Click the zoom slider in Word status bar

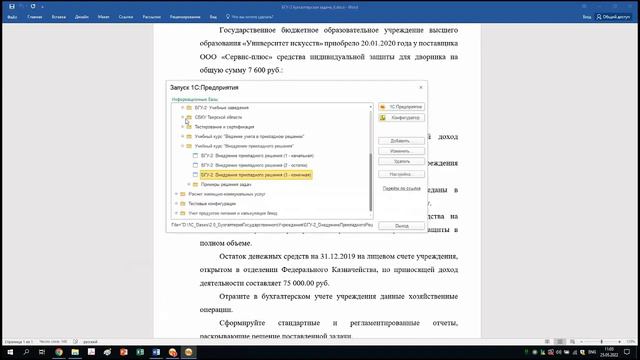pos(601,342)
